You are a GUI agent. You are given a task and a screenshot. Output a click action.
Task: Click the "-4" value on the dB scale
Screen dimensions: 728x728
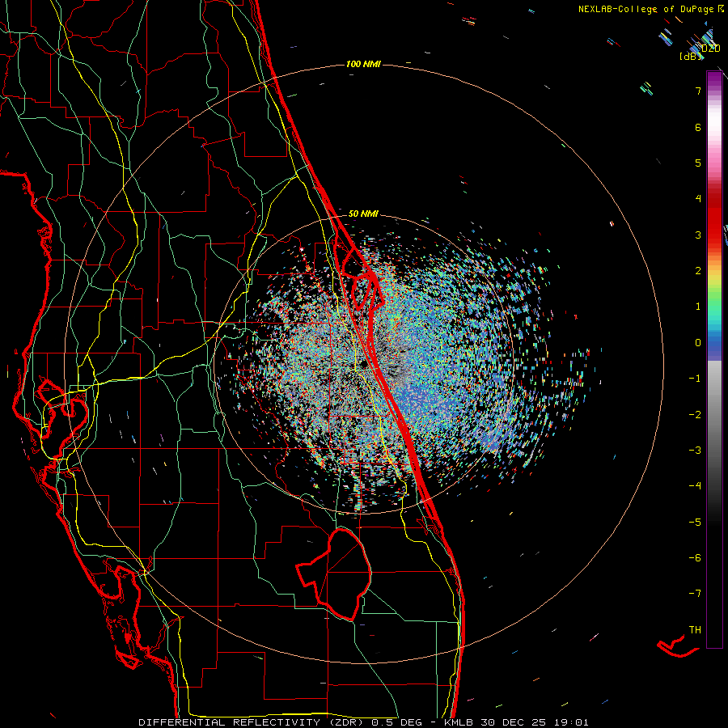[695, 486]
